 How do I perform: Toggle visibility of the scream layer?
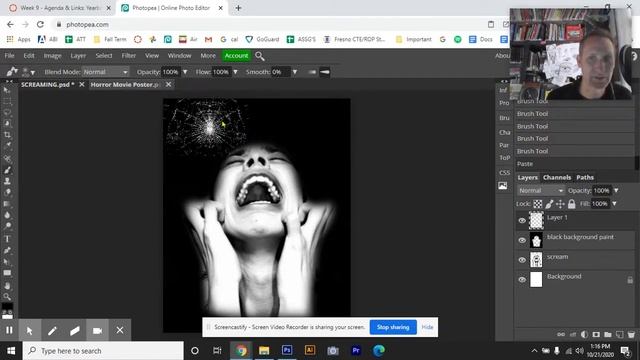click(x=522, y=260)
